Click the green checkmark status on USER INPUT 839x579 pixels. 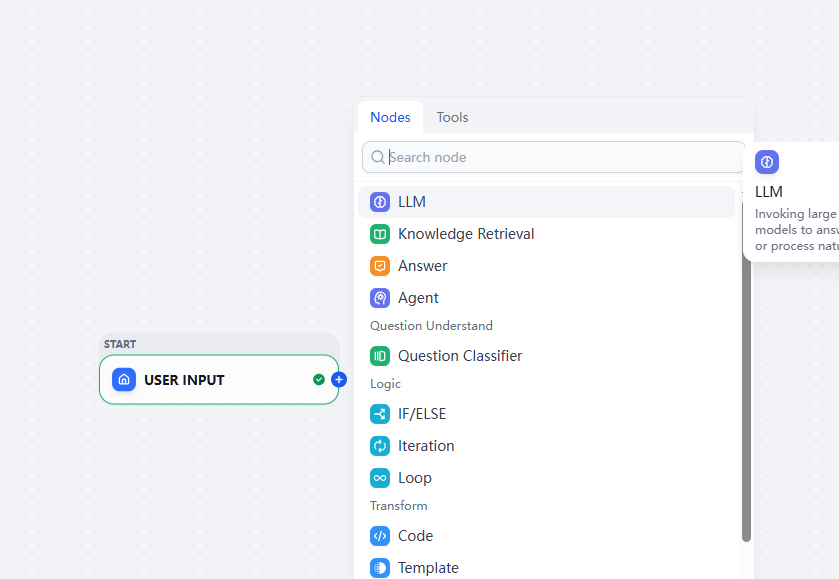tap(319, 380)
